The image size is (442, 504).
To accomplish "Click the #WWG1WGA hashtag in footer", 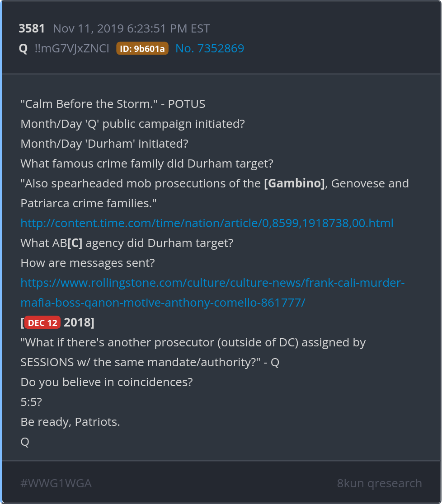I will [56, 483].
